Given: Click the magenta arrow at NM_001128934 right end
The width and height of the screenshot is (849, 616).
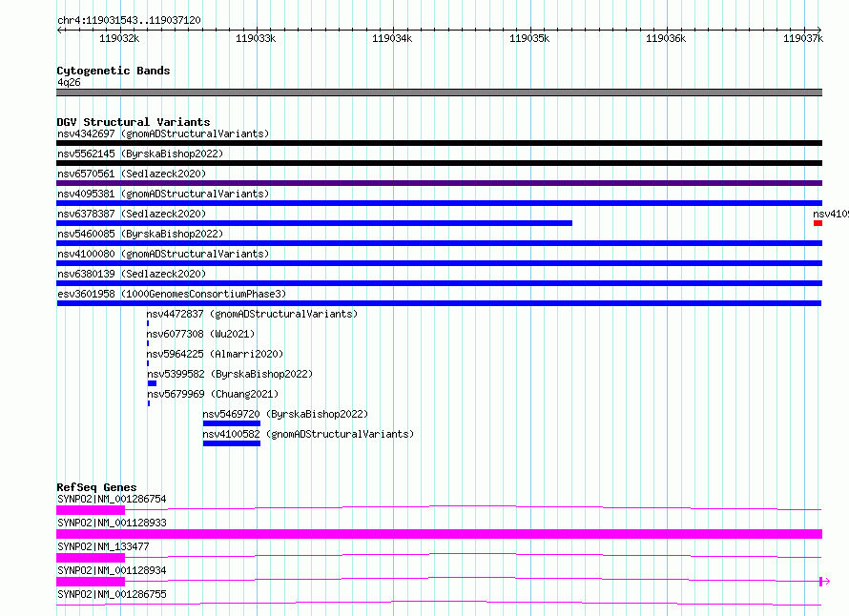Looking at the screenshot, I should 825,582.
